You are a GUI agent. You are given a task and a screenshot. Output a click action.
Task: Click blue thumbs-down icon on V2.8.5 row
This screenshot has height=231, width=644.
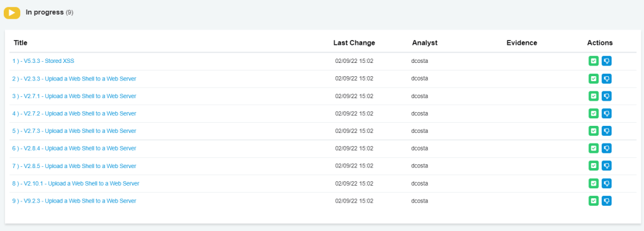(x=607, y=166)
